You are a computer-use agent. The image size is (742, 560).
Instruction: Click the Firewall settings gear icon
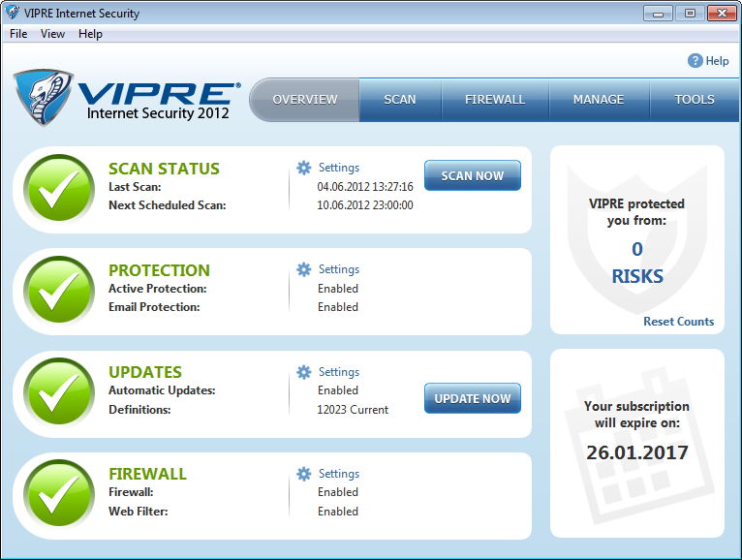(x=304, y=474)
